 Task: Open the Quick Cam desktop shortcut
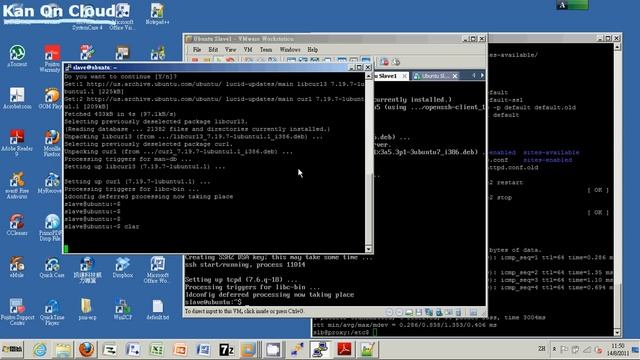tap(52, 267)
